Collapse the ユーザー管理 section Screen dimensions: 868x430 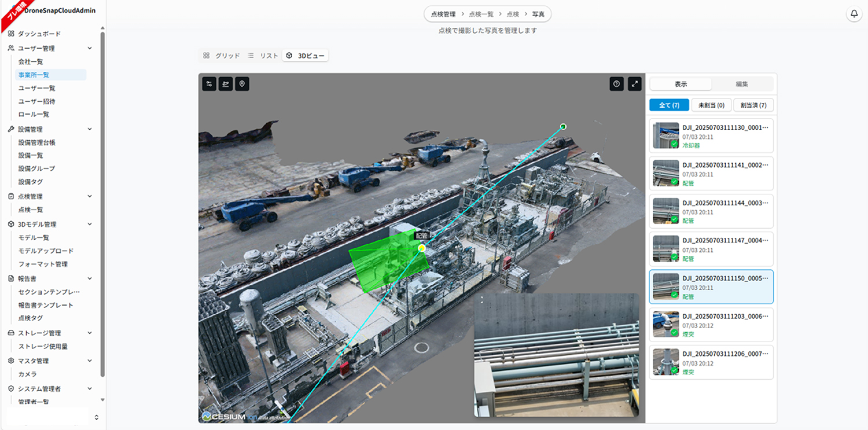point(90,49)
